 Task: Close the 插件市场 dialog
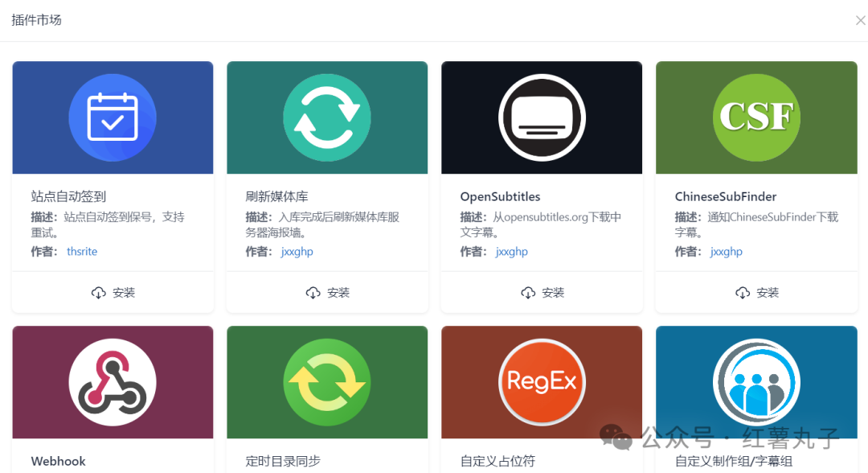[860, 20]
